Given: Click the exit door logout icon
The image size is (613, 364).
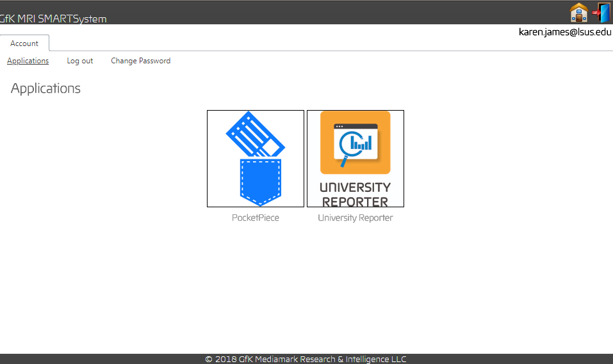Looking at the screenshot, I should 601,13.
